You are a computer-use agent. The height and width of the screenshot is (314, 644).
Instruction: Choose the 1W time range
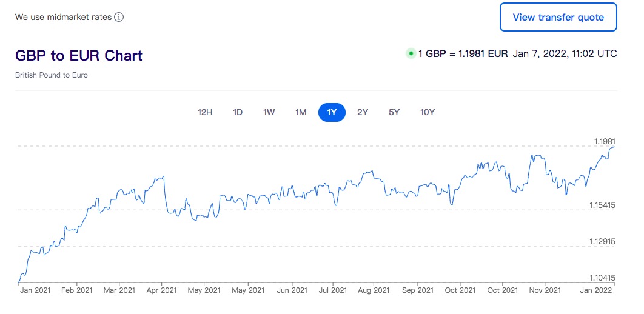tap(269, 112)
